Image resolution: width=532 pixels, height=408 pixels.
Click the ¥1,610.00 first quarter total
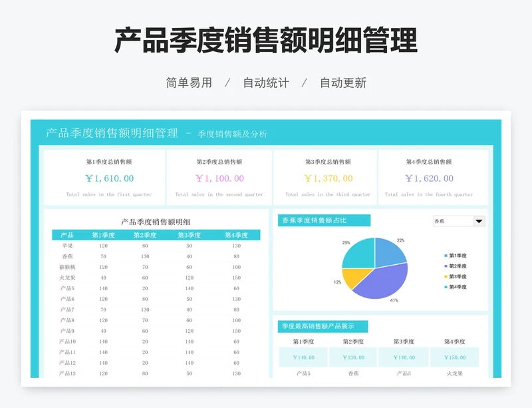pyautogui.click(x=109, y=178)
